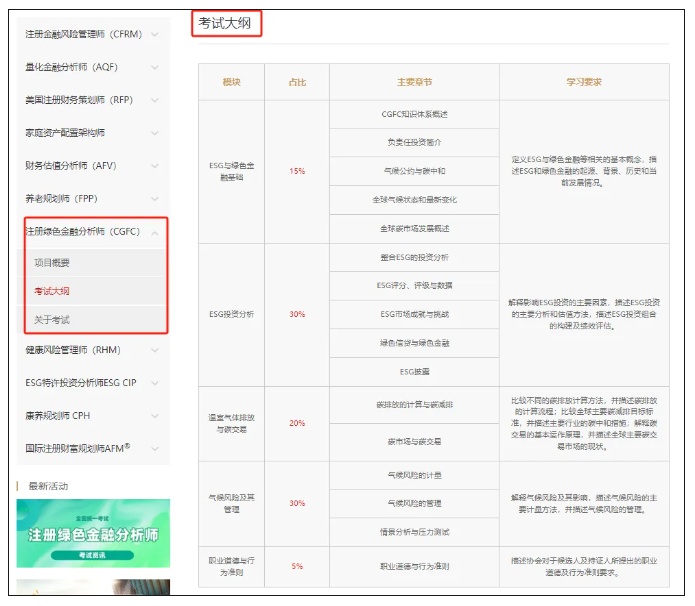The width and height of the screenshot is (695, 606).
Task: Click the 健康风险管理师 (RHM) menu label
Action: 72,350
